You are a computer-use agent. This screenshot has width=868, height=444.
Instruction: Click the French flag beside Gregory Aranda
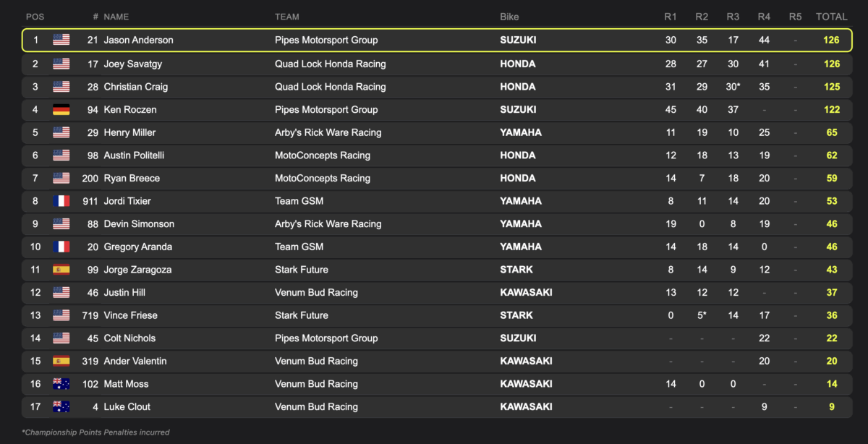(61, 247)
